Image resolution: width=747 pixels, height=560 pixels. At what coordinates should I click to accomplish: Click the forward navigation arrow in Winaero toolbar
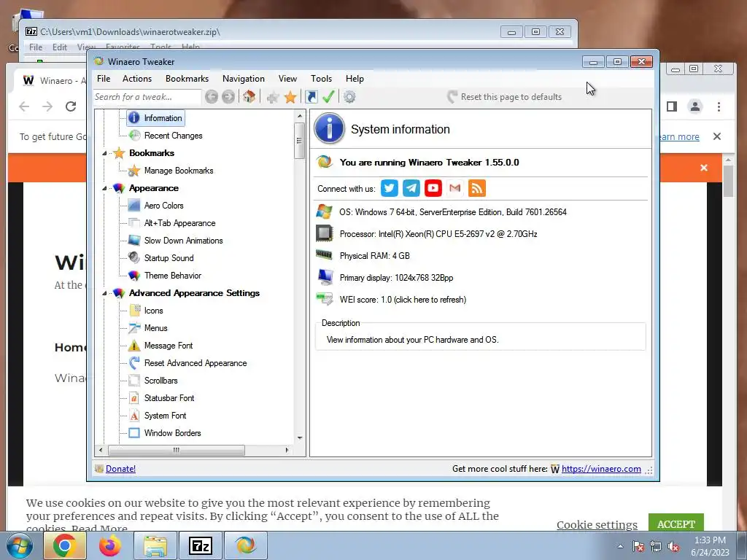click(x=228, y=97)
